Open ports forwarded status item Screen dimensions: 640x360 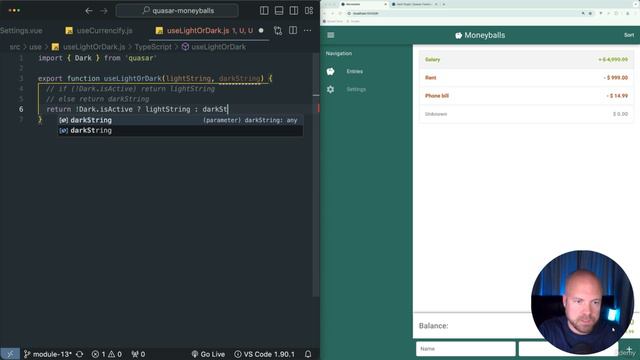pyautogui.click(x=138, y=354)
